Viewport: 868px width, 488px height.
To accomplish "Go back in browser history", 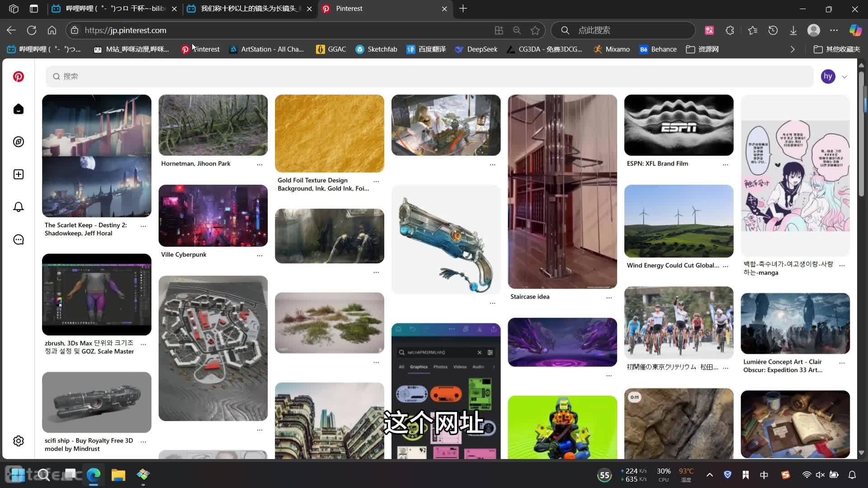I will (11, 30).
